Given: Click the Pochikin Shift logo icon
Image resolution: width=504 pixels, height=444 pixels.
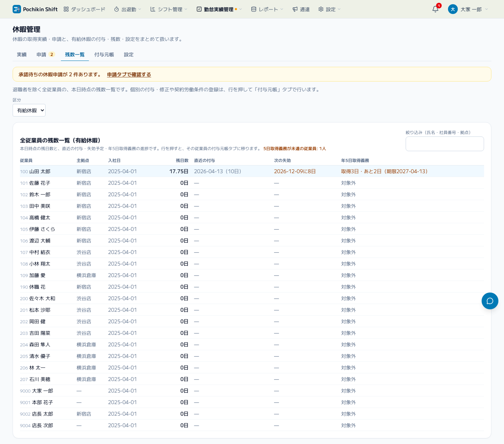Looking at the screenshot, I should 16,9.
